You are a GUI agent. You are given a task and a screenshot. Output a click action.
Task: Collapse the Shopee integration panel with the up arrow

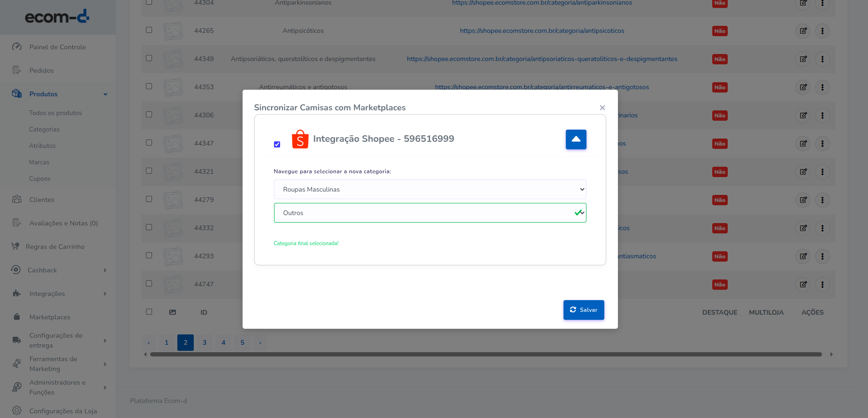(x=576, y=139)
